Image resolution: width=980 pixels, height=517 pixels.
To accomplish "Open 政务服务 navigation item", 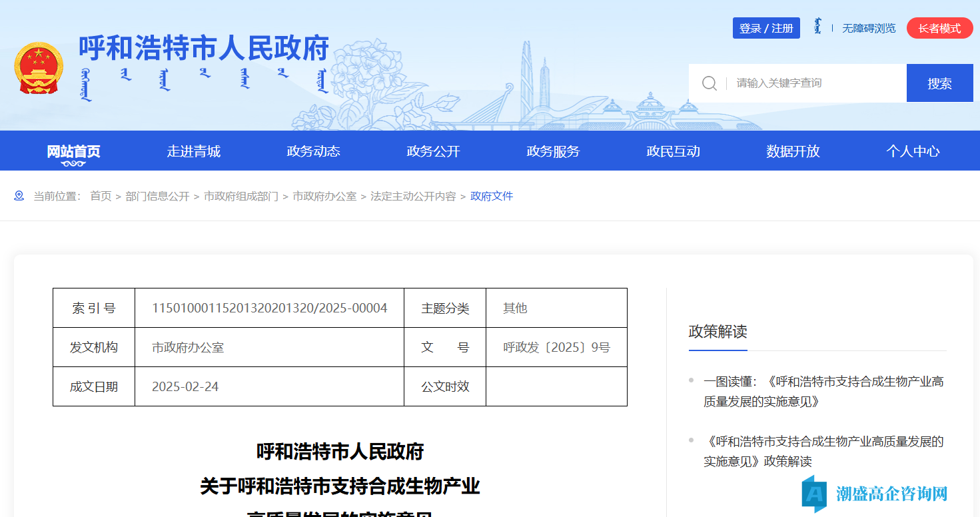I will pos(553,151).
